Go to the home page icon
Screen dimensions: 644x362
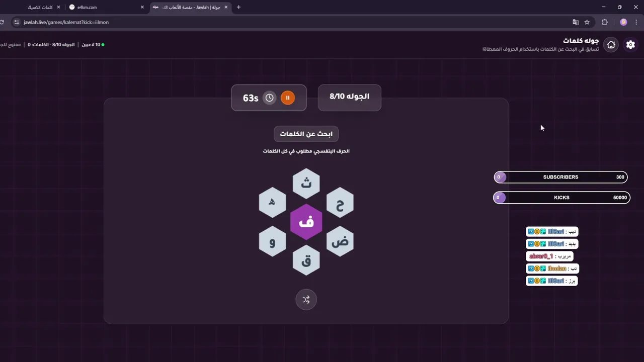tap(611, 45)
